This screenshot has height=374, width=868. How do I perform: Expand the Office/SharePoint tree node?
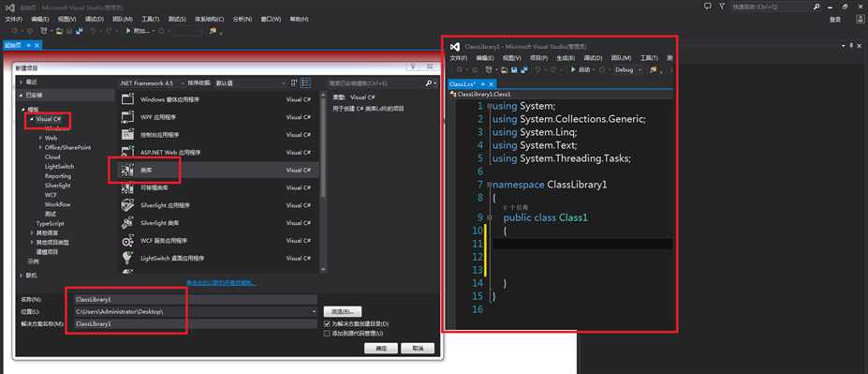click(x=40, y=147)
